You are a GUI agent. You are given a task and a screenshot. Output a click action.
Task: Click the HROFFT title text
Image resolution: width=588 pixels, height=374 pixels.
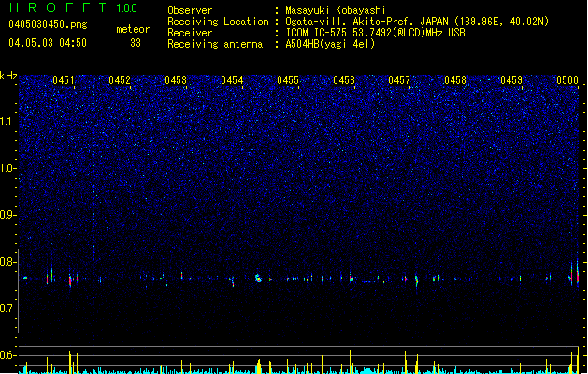point(57,7)
